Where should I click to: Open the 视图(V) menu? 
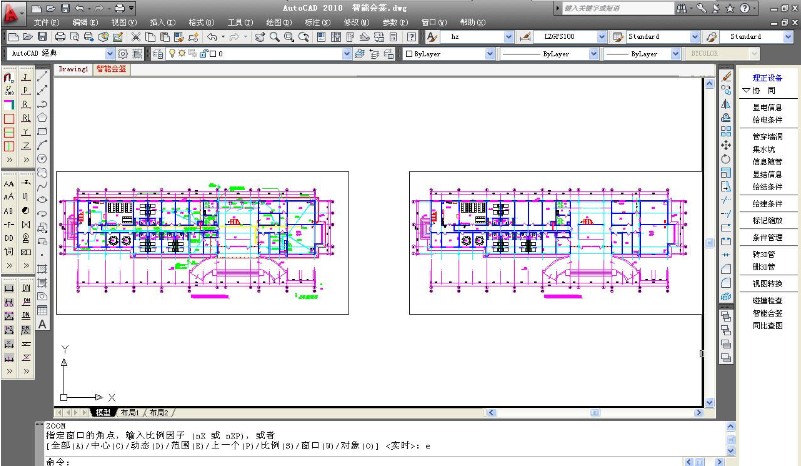point(124,22)
